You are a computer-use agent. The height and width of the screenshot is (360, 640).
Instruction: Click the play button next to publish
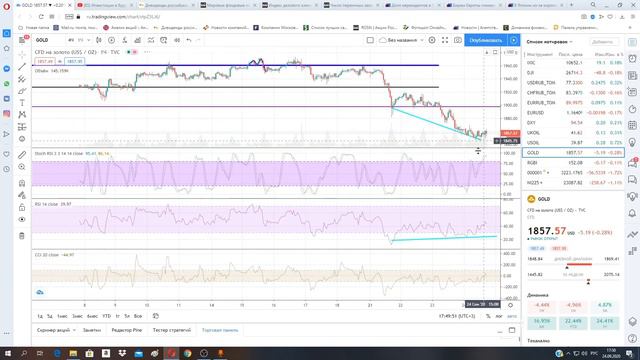click(513, 40)
